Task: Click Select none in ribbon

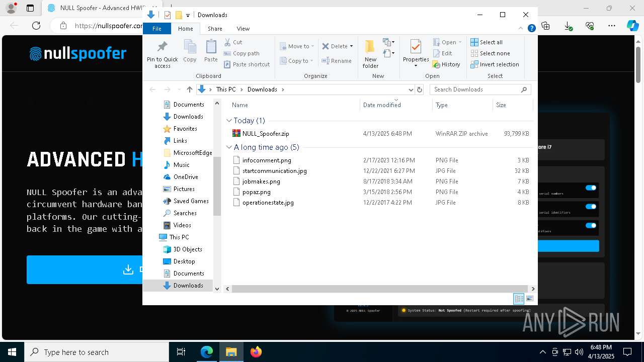Action: coord(490,53)
